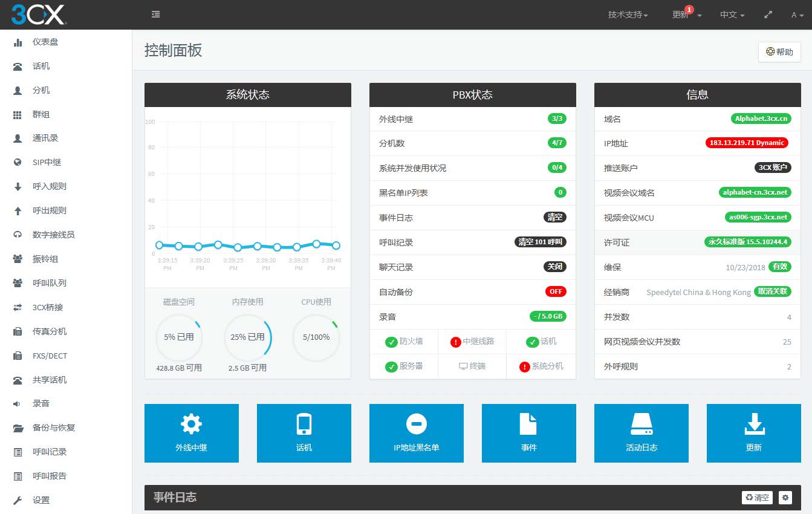Open 呼叫队列 from the sidebar icon

[x=16, y=283]
